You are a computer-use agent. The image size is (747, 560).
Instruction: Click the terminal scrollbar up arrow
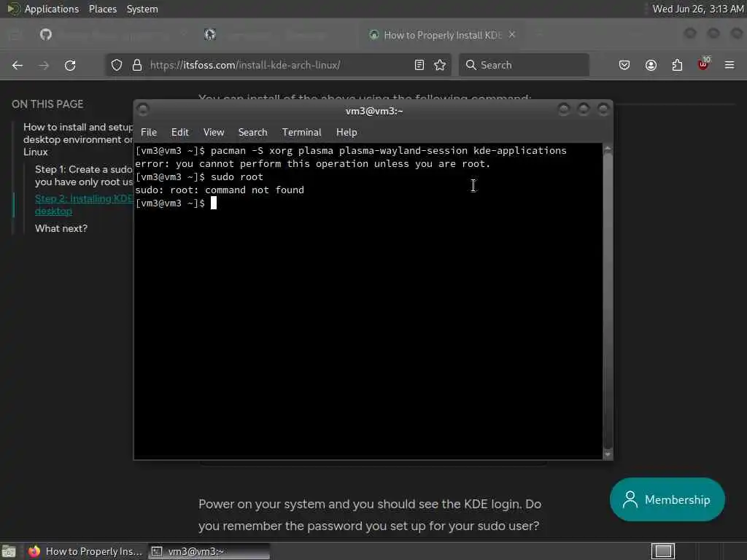click(608, 149)
